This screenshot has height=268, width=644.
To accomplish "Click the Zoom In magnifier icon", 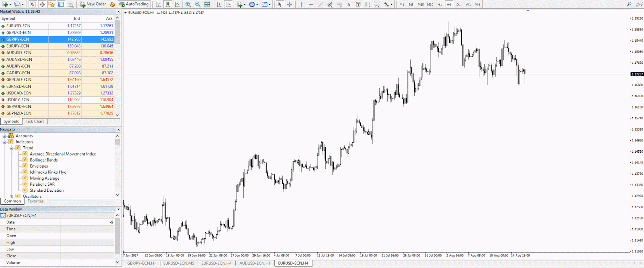I will [x=188, y=4].
